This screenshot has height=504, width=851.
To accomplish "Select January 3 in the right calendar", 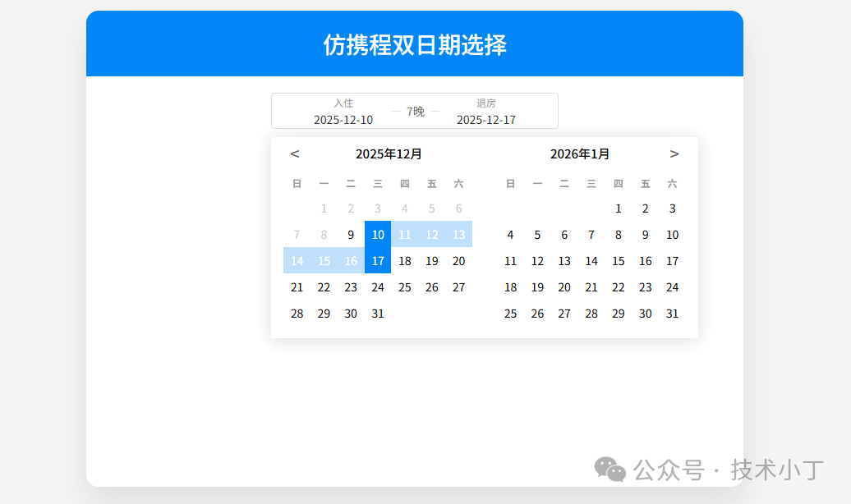I will point(673,208).
